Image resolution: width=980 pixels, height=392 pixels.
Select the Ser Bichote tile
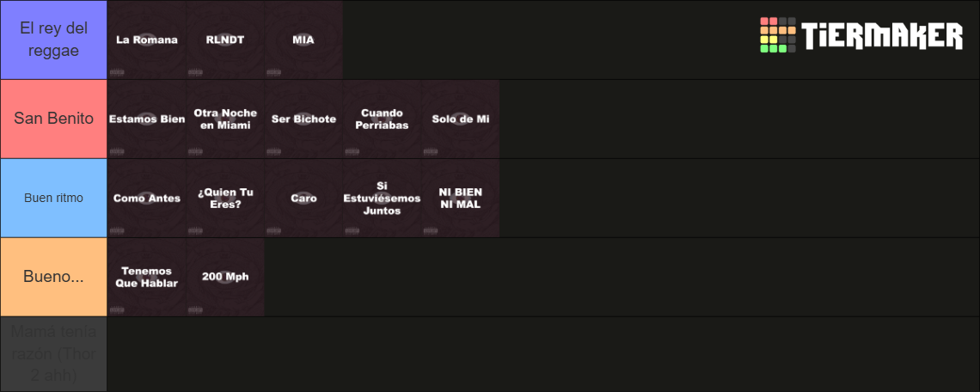click(303, 119)
